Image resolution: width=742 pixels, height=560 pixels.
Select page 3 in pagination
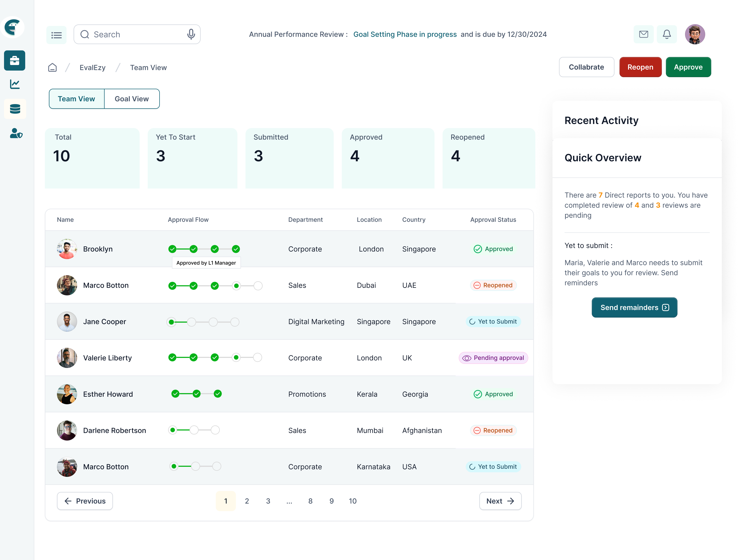coord(268,501)
